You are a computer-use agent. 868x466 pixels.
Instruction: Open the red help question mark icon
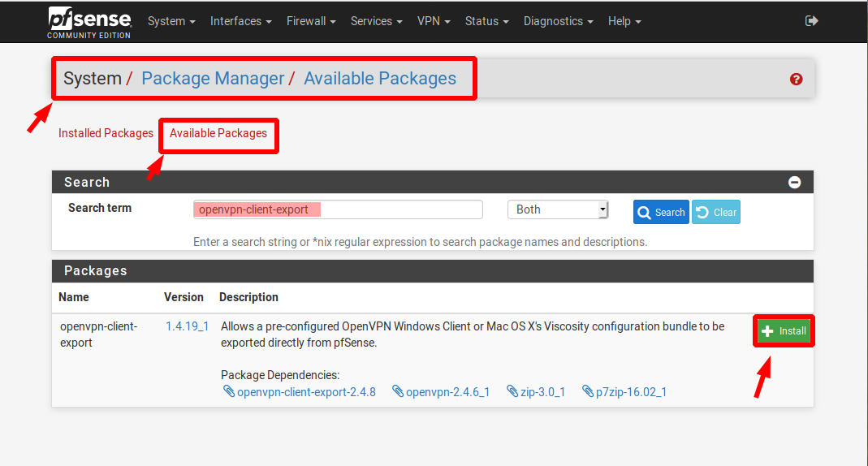tap(796, 79)
